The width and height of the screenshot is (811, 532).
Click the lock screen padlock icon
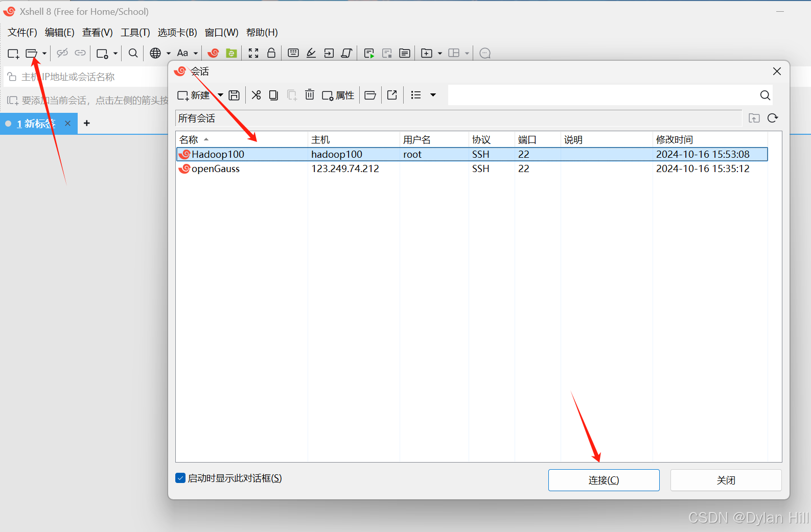coord(271,53)
